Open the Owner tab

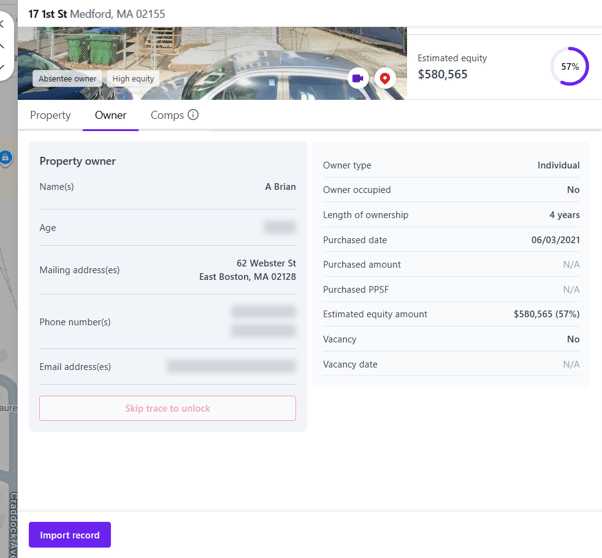click(x=110, y=115)
